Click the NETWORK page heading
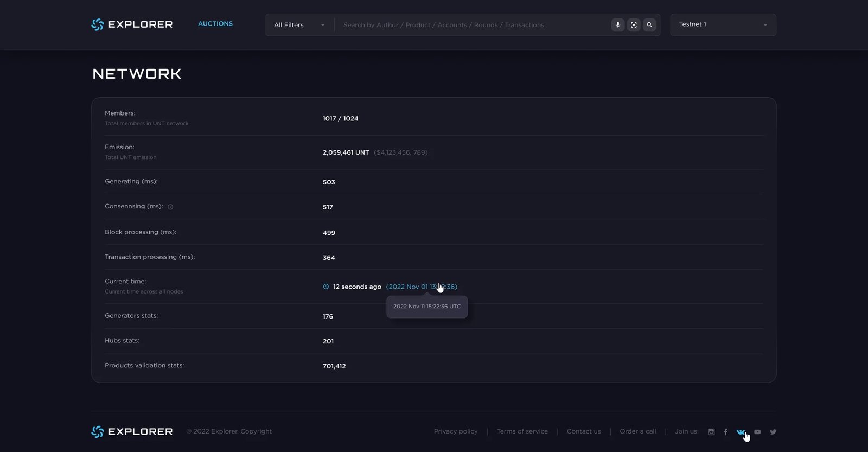Screen dimensions: 868x452 tap(137, 74)
